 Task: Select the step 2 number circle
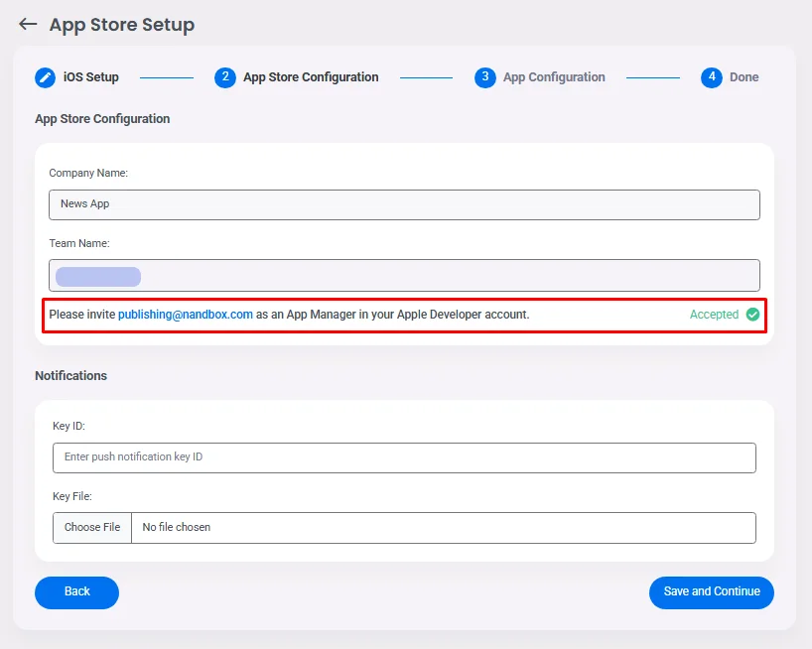tap(225, 77)
